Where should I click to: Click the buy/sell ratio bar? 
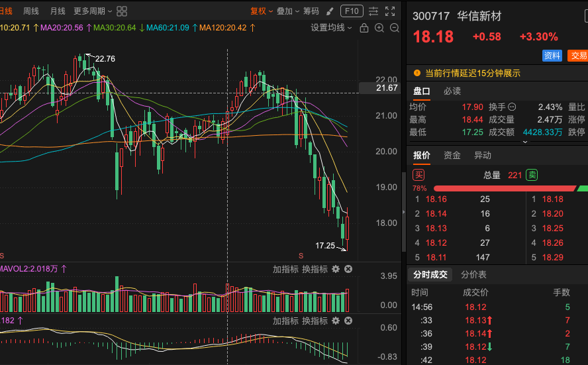[511, 188]
